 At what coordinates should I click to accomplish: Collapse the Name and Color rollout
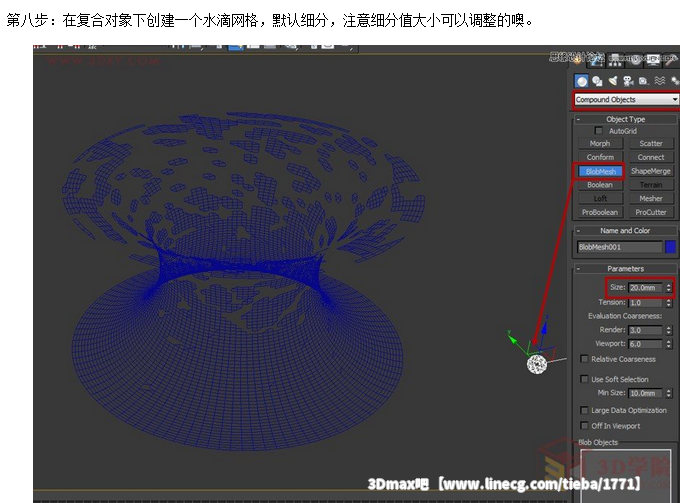(x=625, y=230)
